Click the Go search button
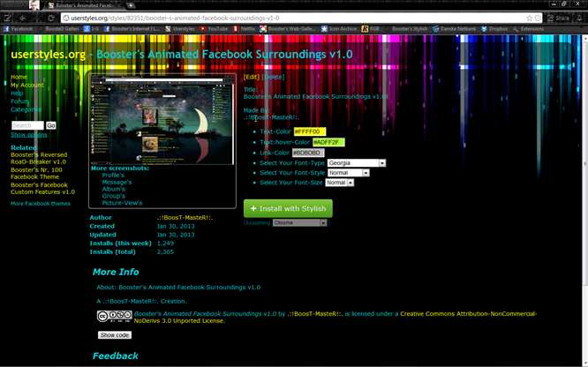Image resolution: width=588 pixels, height=367 pixels. [x=51, y=125]
